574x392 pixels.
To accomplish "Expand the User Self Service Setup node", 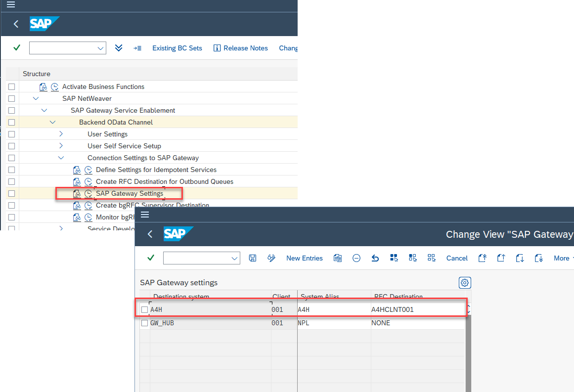I will pyautogui.click(x=61, y=146).
